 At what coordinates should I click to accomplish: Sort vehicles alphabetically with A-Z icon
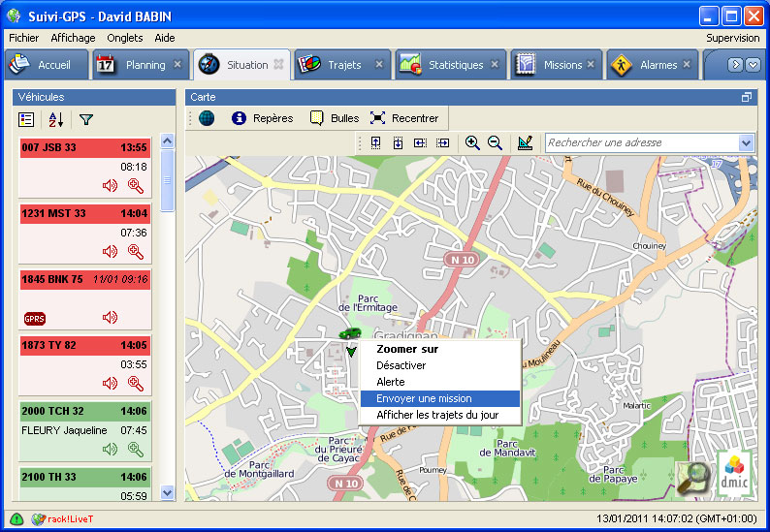point(56,119)
